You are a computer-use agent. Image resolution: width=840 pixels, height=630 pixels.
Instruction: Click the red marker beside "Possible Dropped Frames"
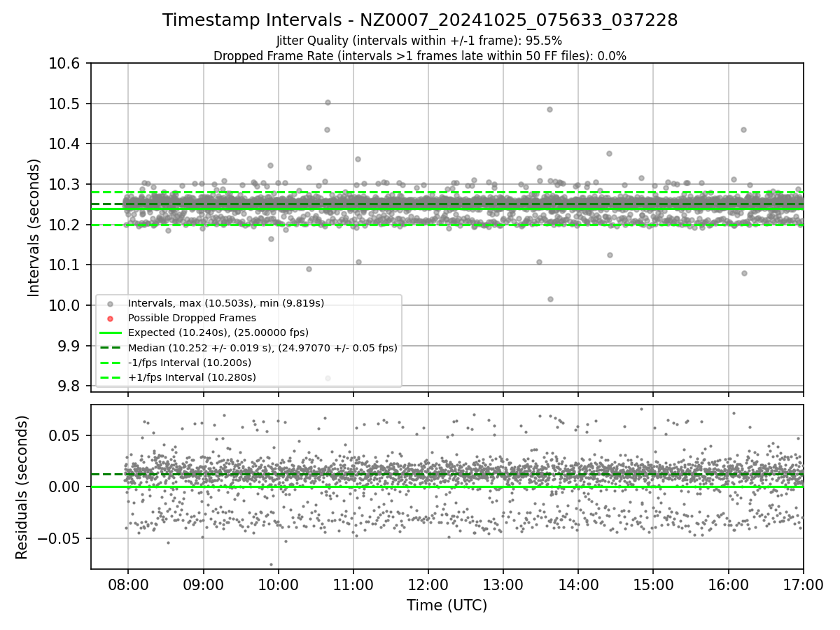[x=111, y=318]
